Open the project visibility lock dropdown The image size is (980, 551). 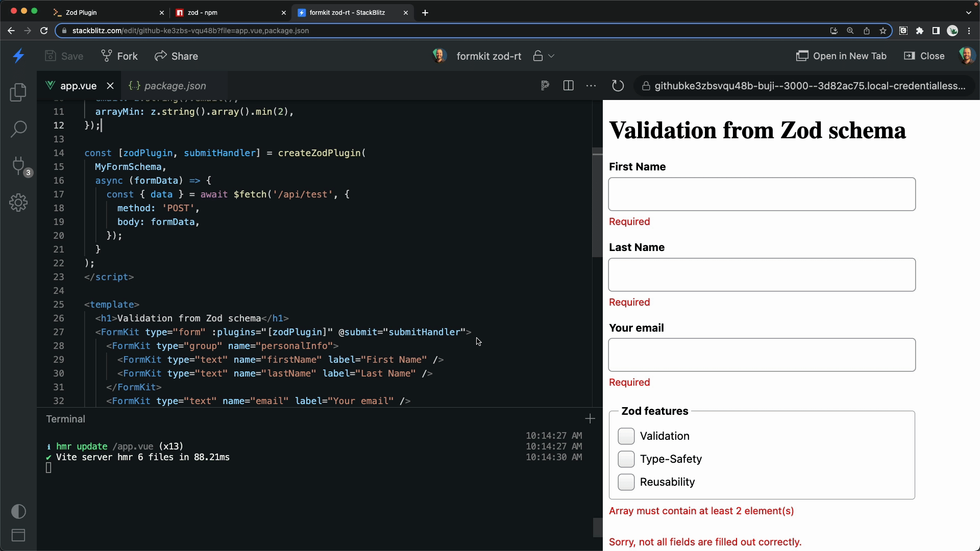pos(544,56)
